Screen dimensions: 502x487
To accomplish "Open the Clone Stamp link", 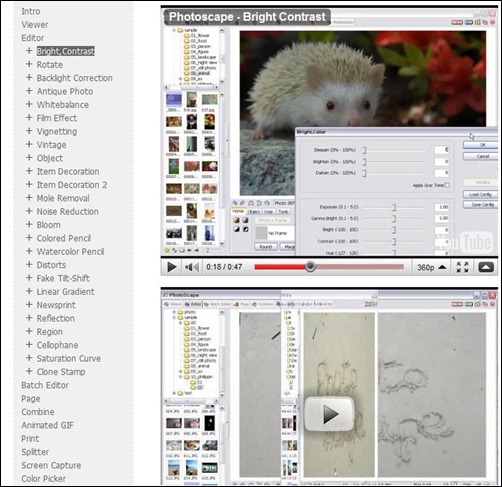I will click(61, 372).
